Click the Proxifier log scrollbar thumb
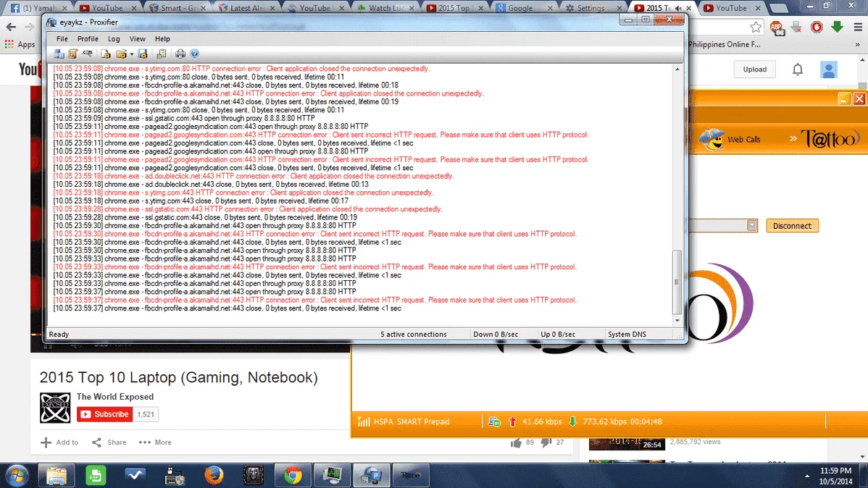This screenshot has height=488, width=868. coord(677,282)
